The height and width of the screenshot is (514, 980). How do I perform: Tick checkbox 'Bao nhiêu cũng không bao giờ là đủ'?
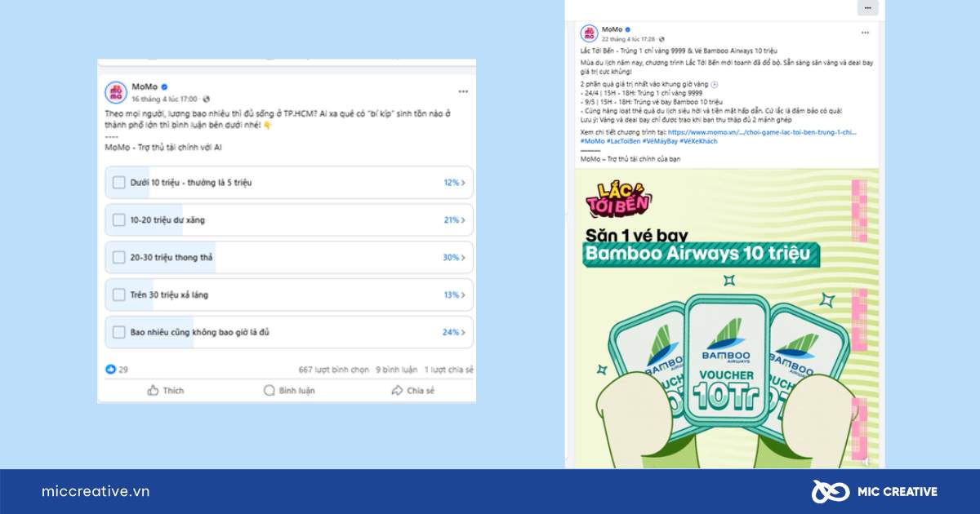(x=119, y=332)
